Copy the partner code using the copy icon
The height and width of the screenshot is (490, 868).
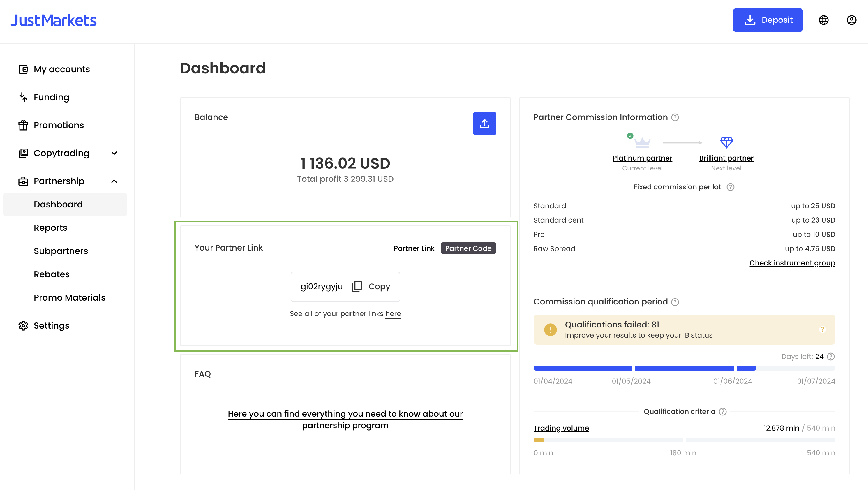point(357,286)
